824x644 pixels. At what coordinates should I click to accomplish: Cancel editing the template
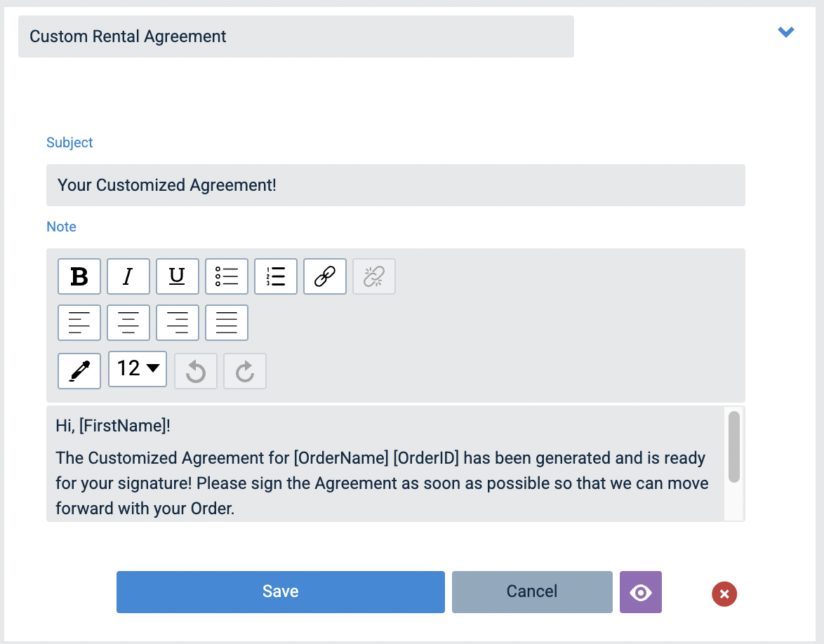click(531, 591)
